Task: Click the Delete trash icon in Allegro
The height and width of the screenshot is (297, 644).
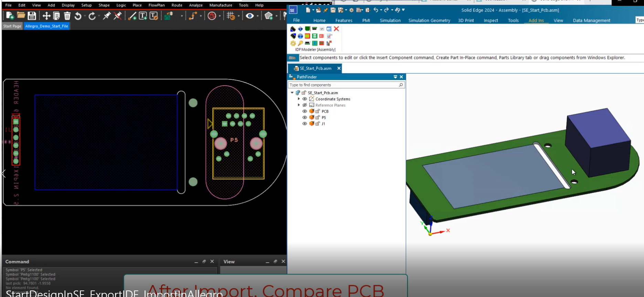Action: point(67,16)
